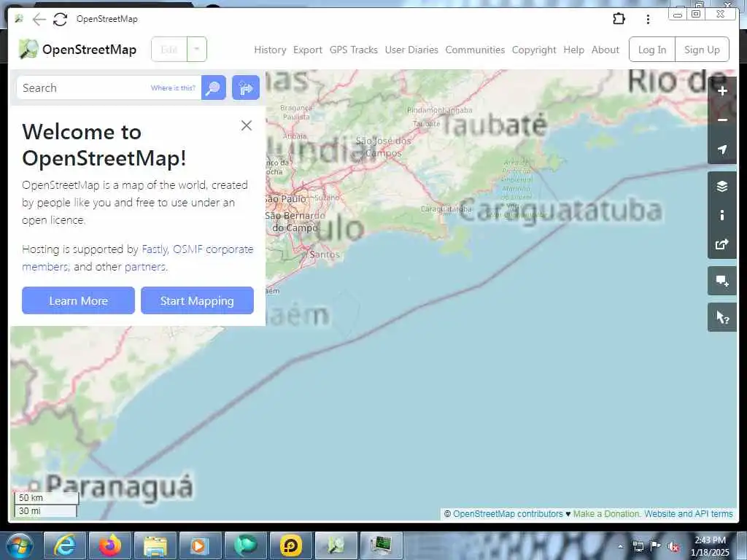Click the Make a Donation link
The width and height of the screenshot is (747, 560).
click(606, 514)
